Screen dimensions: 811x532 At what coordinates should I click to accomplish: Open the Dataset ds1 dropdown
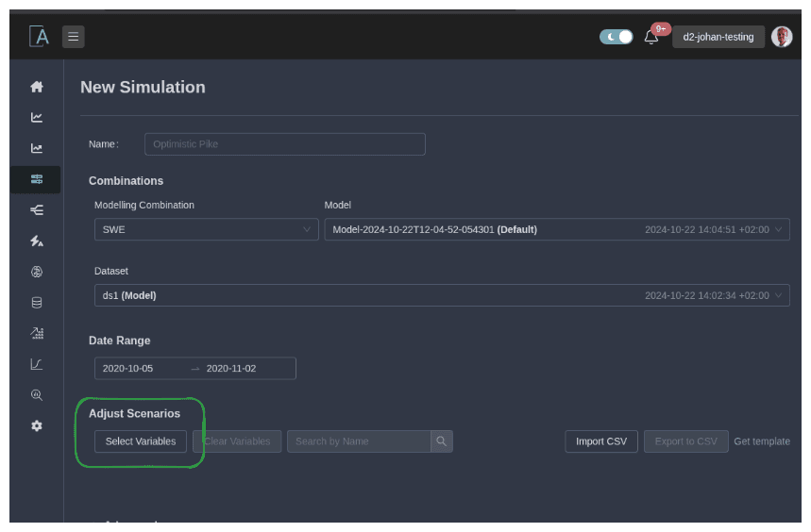coord(441,295)
